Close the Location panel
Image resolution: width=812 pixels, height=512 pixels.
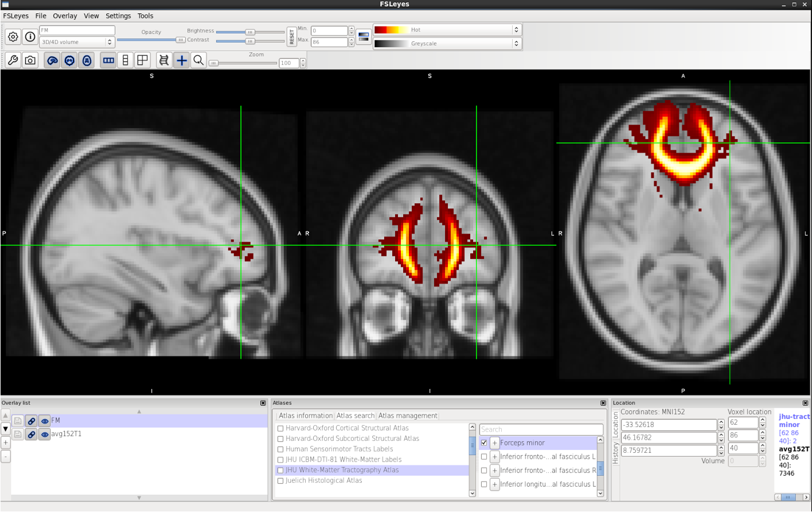(805, 403)
